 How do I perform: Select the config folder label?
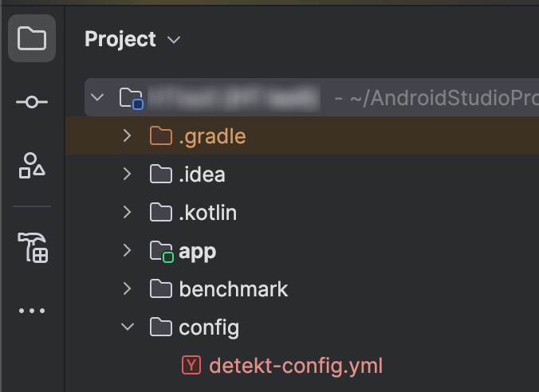pyautogui.click(x=209, y=327)
